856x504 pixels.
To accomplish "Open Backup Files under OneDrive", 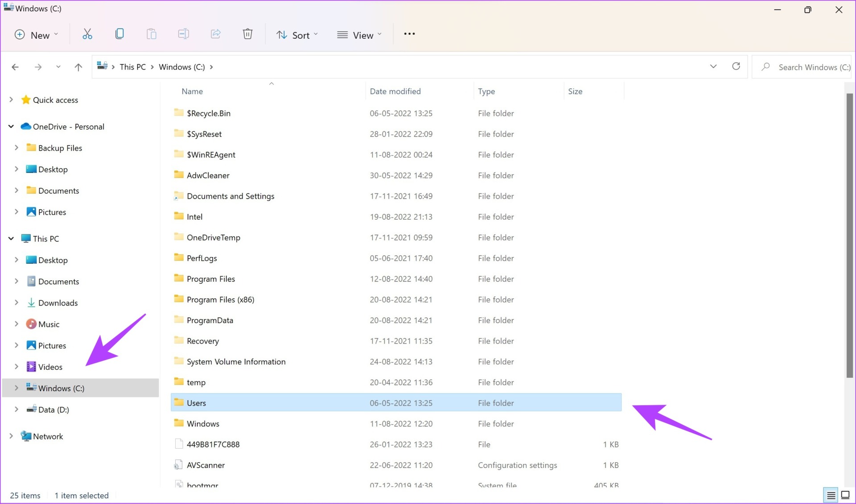I will pos(60,148).
